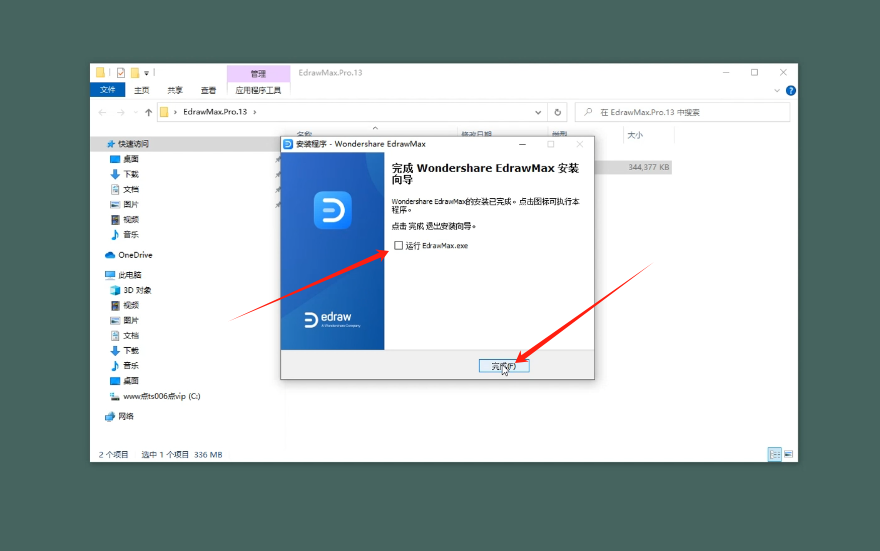
Task: Click the 344,377 KB file size cell
Action: (x=648, y=167)
